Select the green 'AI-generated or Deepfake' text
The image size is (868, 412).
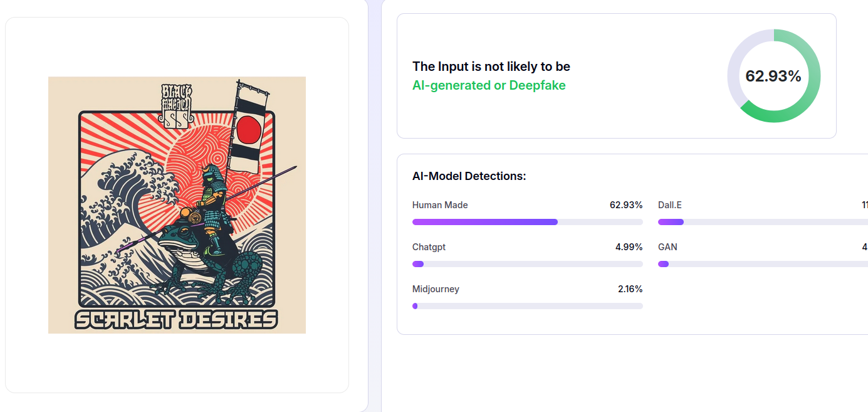[489, 85]
